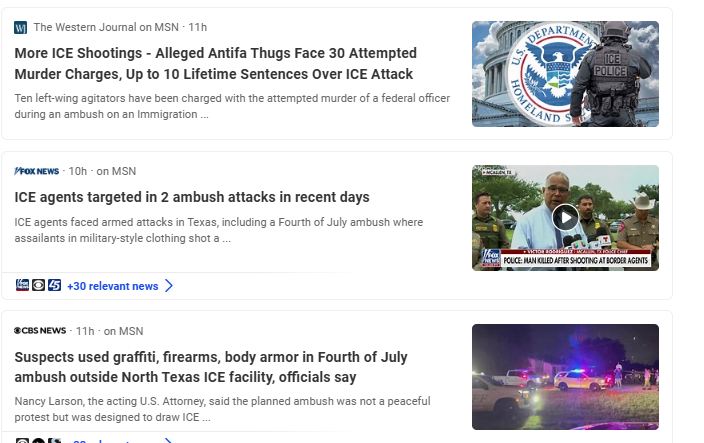
Task: Click the small Fox News icon beside relevant news
Action: [22, 285]
